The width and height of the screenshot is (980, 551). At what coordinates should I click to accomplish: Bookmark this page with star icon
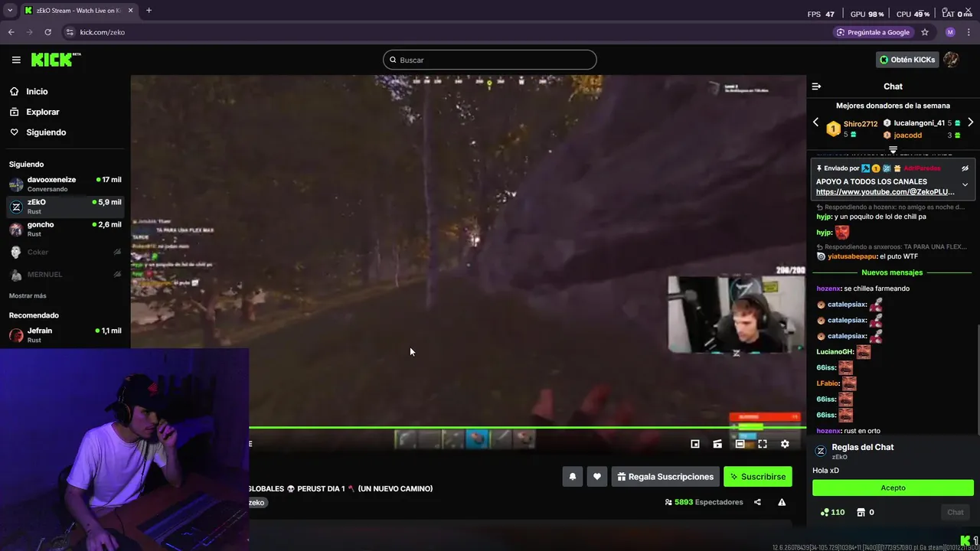[x=925, y=32]
